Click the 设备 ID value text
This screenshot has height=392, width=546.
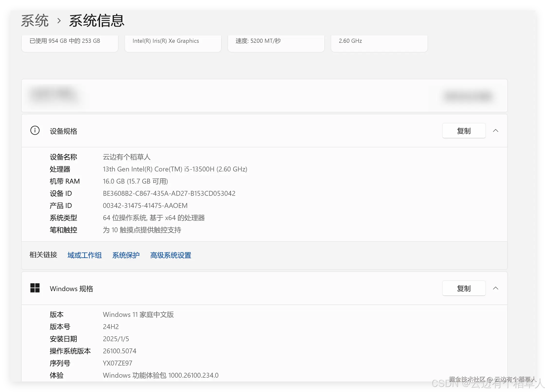pyautogui.click(x=169, y=194)
